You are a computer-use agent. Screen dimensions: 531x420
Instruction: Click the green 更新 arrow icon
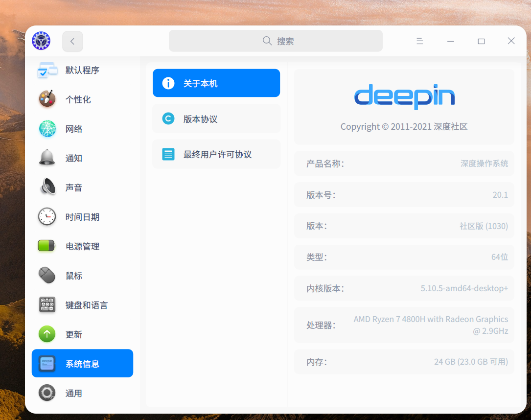(x=47, y=334)
